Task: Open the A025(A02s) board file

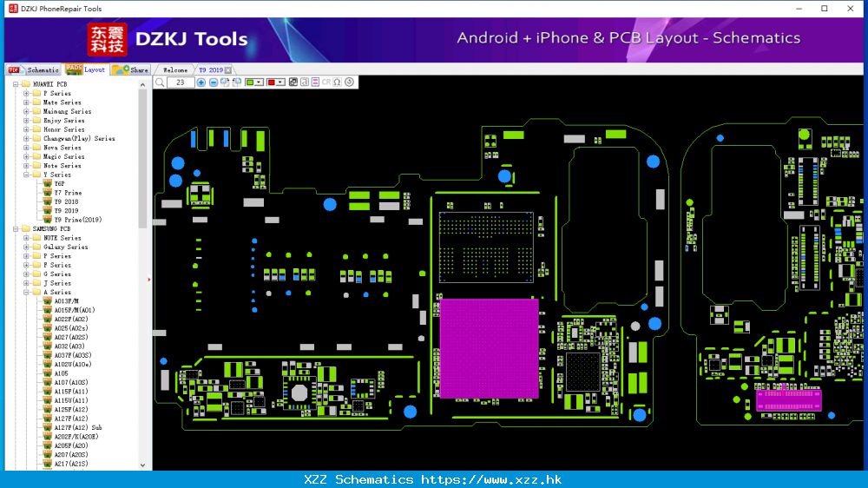Action: [x=71, y=328]
